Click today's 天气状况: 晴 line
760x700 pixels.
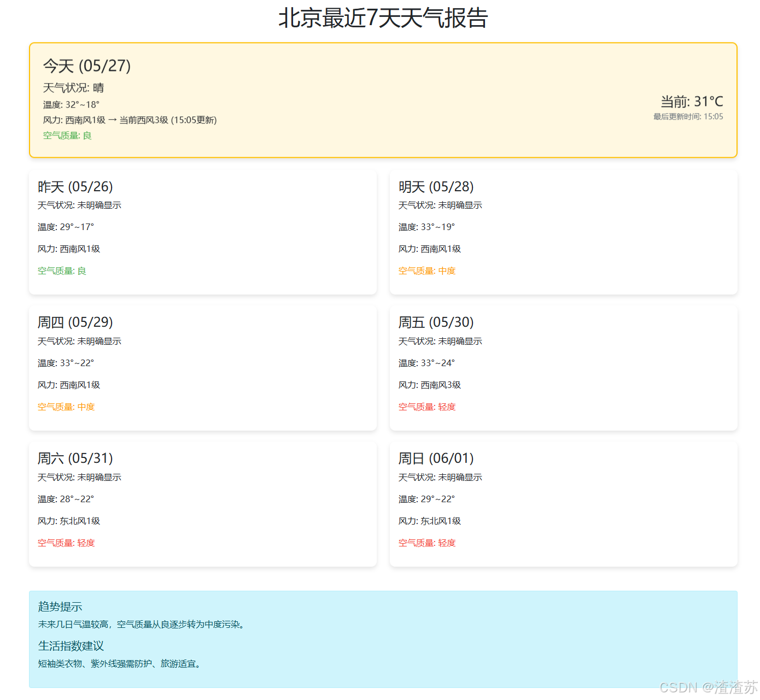pos(73,88)
